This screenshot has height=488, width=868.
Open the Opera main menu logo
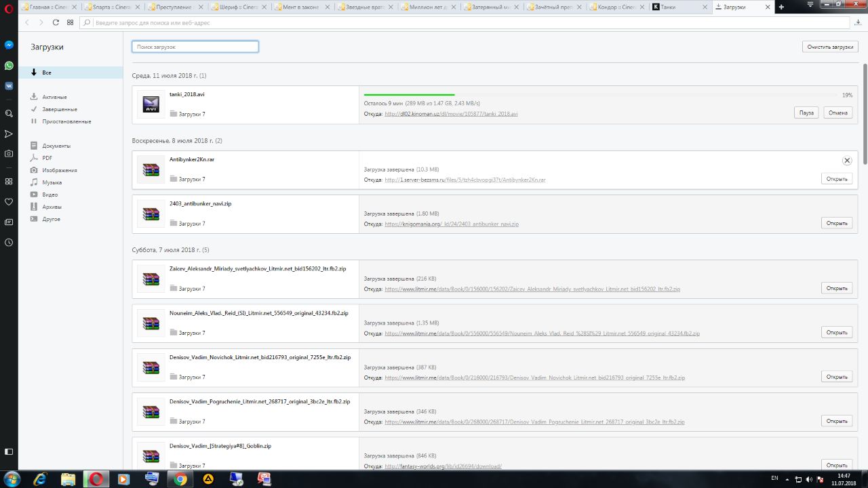pos(9,7)
